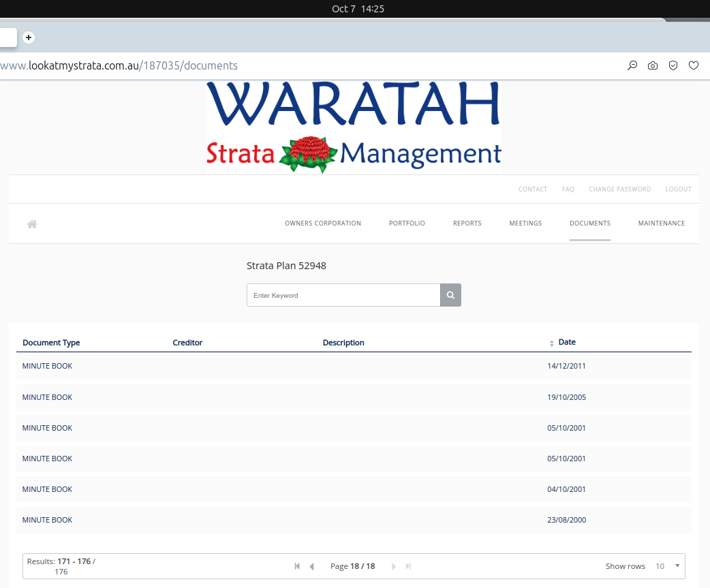Screen dimensions: 710x588
Task: Go to previous results page arrow
Action: (311, 566)
